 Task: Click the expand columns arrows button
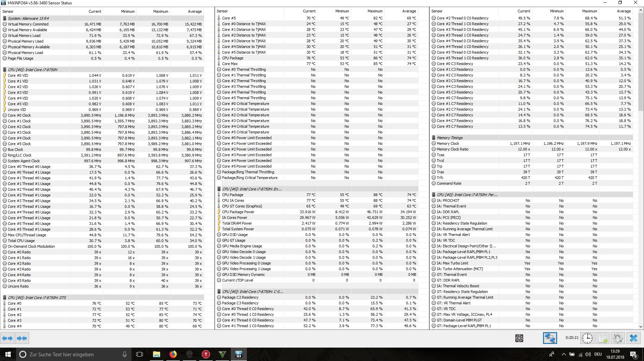pos(7,338)
